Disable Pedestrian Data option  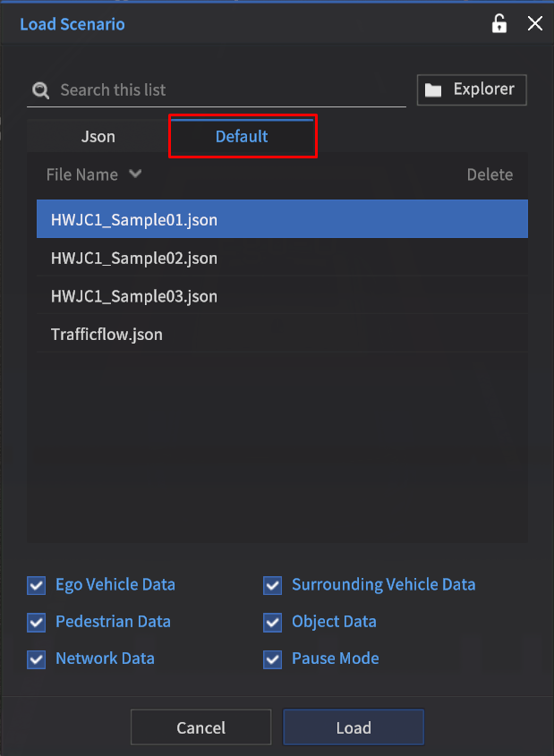pyautogui.click(x=37, y=622)
